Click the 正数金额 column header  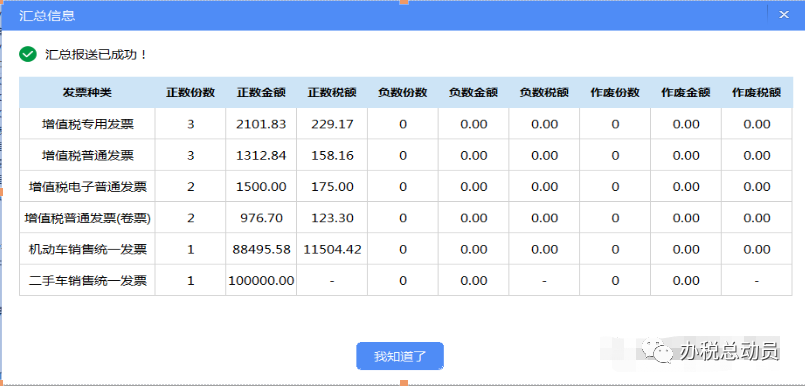261,93
